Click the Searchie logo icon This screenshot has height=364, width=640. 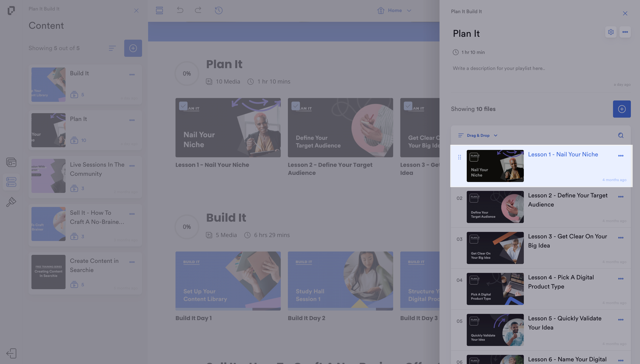click(x=11, y=10)
